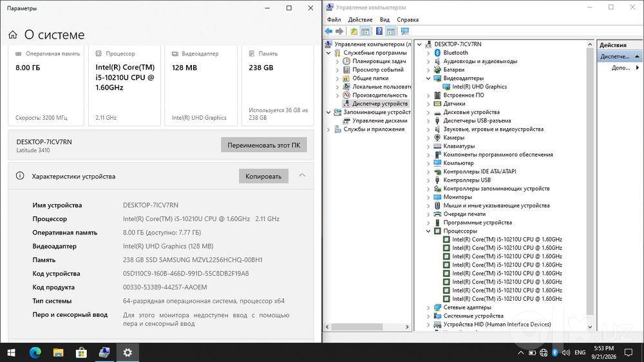The height and width of the screenshot is (362, 644).
Task: Click the Settings gear taskbar icon
Action: click(128, 352)
